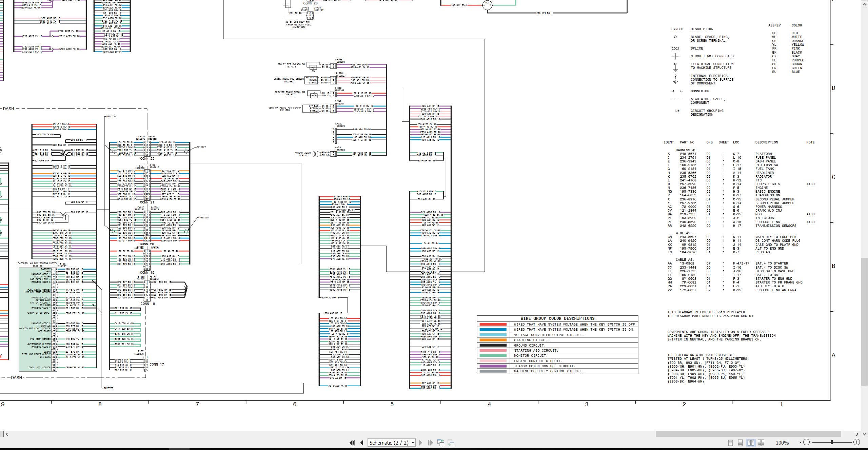Screen dimensions: 868x450
Task: Click the purple Transmission Control Circuit swatch
Action: click(493, 366)
